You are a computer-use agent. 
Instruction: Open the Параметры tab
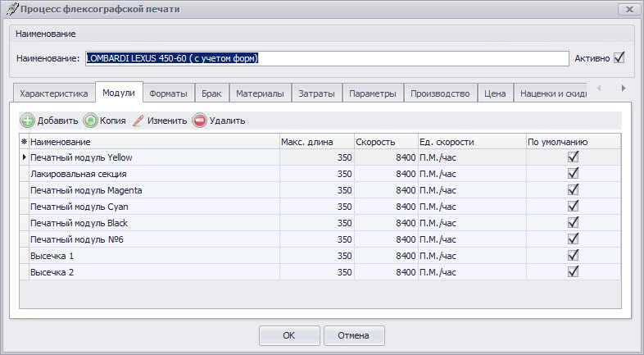coord(373,93)
